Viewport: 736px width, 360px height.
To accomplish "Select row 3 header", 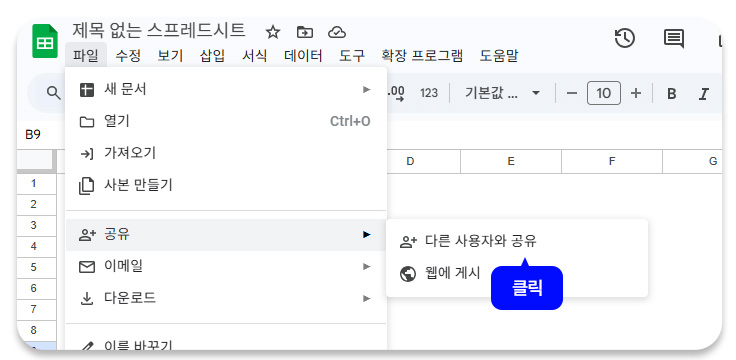I will [x=37, y=225].
